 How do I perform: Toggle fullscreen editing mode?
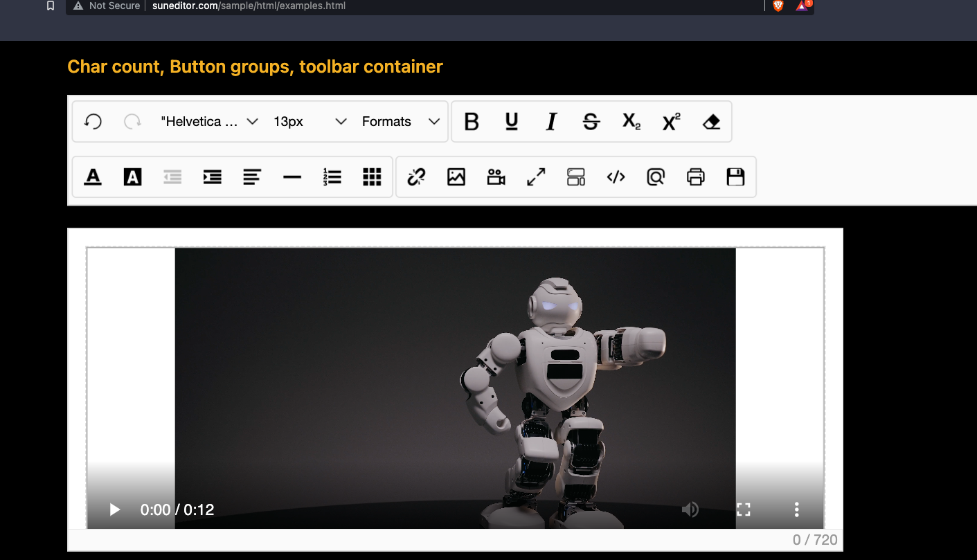pyautogui.click(x=535, y=177)
